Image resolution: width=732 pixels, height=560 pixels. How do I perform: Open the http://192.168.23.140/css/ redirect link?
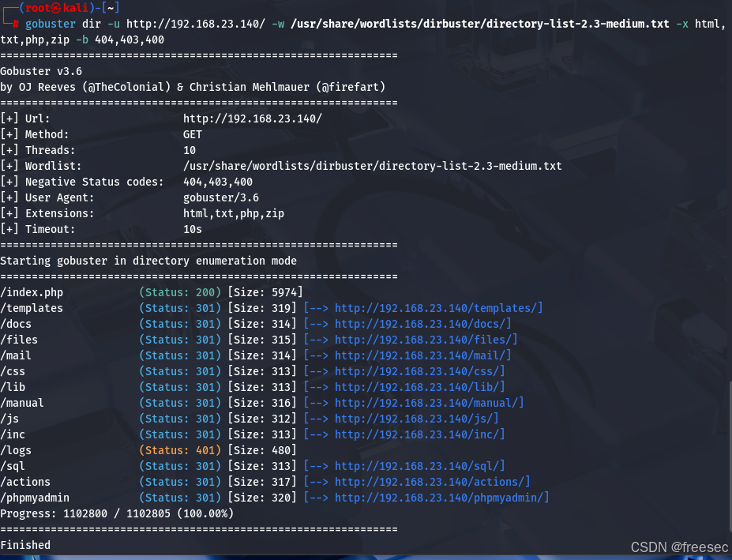[x=417, y=372]
